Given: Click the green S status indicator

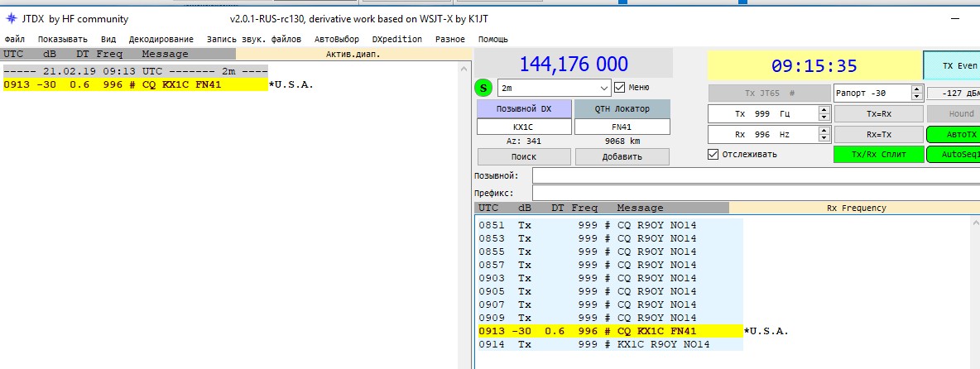Looking at the screenshot, I should pyautogui.click(x=483, y=88).
